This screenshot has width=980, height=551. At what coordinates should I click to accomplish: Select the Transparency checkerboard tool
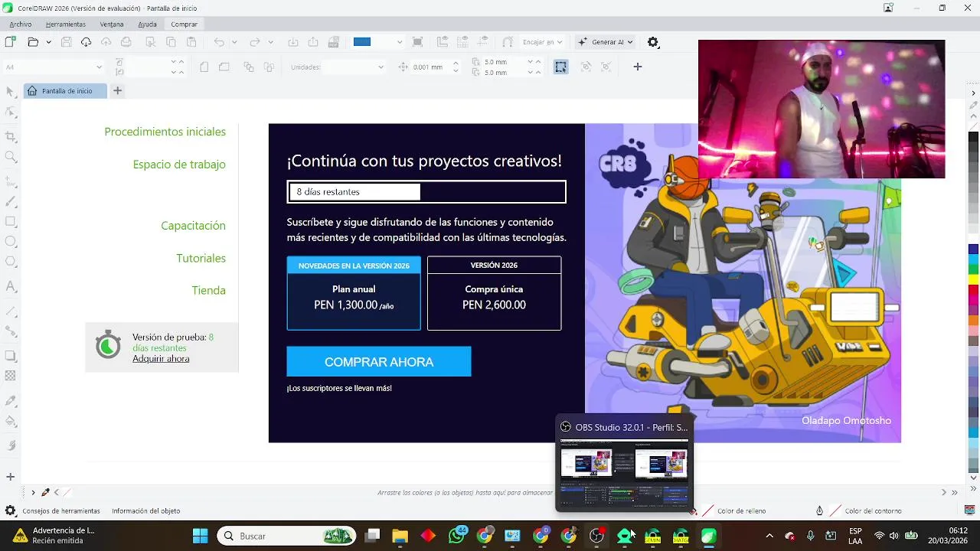11,376
